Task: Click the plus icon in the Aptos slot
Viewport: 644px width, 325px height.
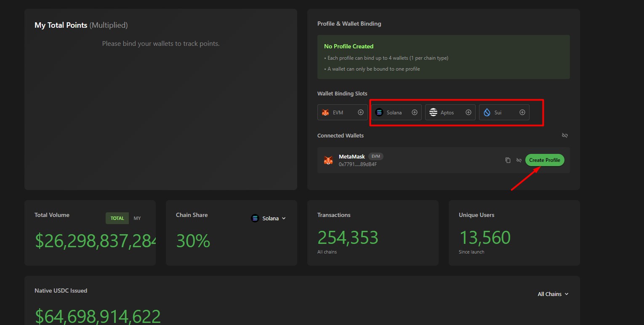Action: tap(468, 112)
